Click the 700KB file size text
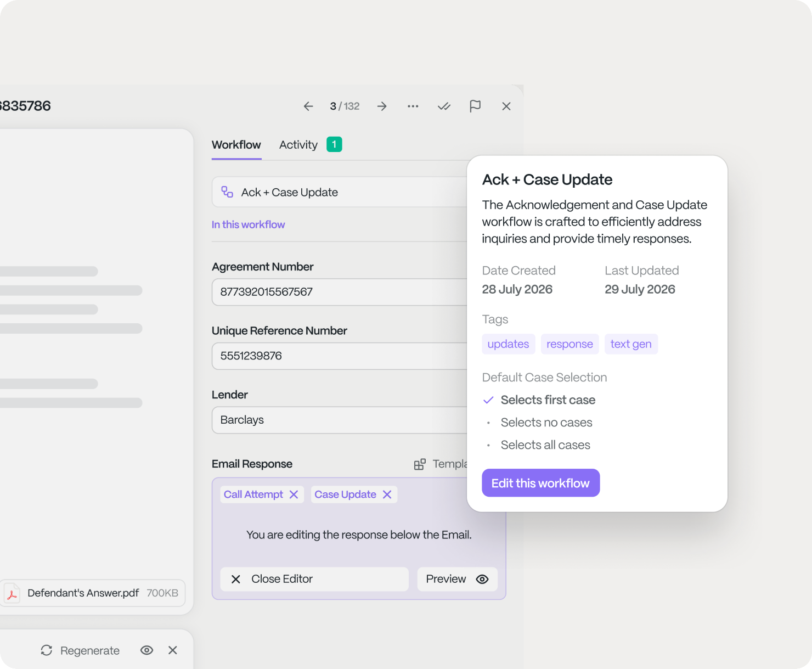The width and height of the screenshot is (812, 669). coord(162,593)
